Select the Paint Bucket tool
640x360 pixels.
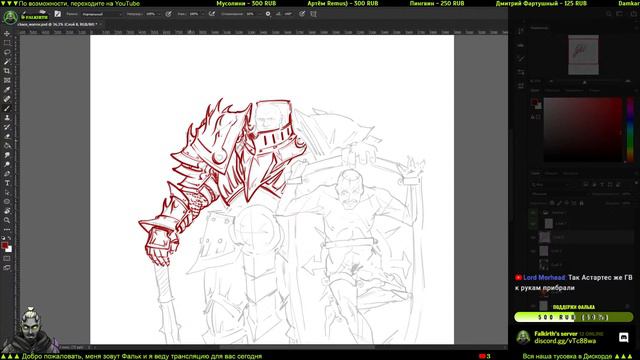[x=7, y=146]
